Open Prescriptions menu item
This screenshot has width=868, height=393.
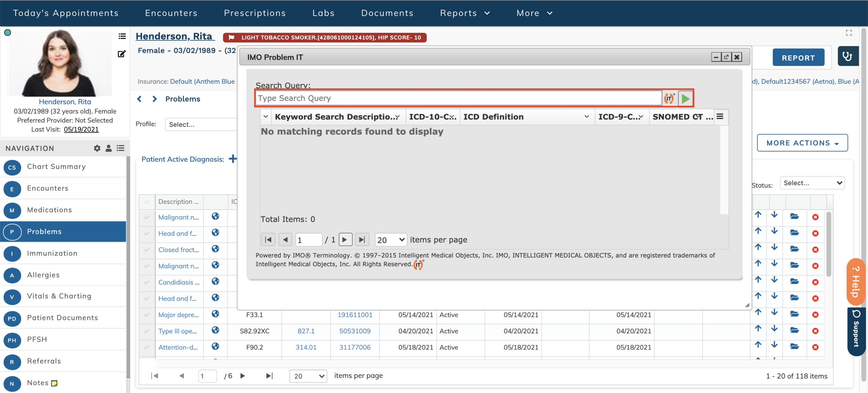tap(255, 13)
